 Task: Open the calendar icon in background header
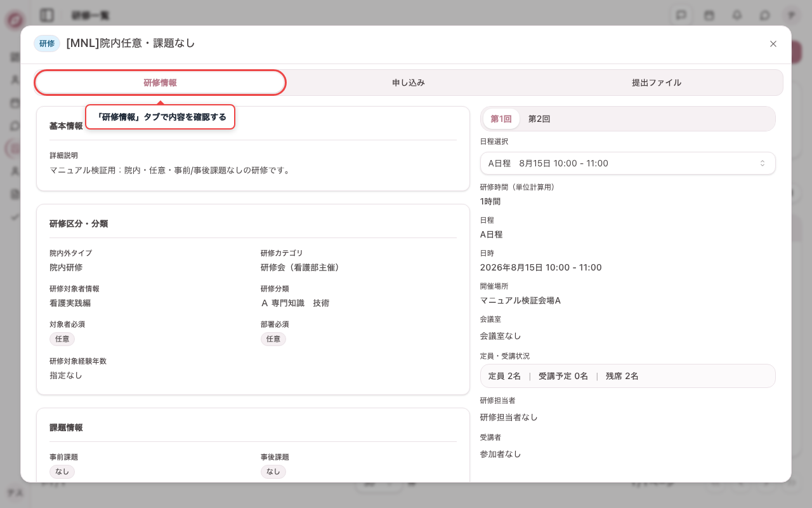[709, 15]
